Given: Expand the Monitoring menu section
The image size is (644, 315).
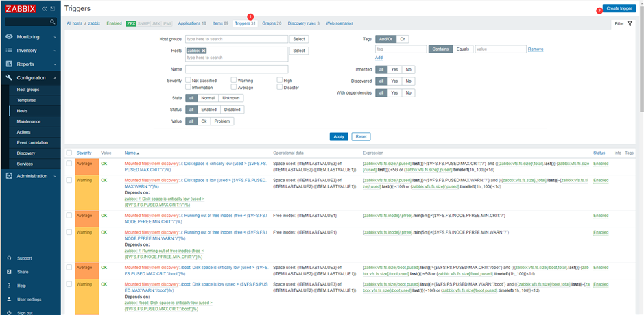Looking at the screenshot, I should 30,36.
